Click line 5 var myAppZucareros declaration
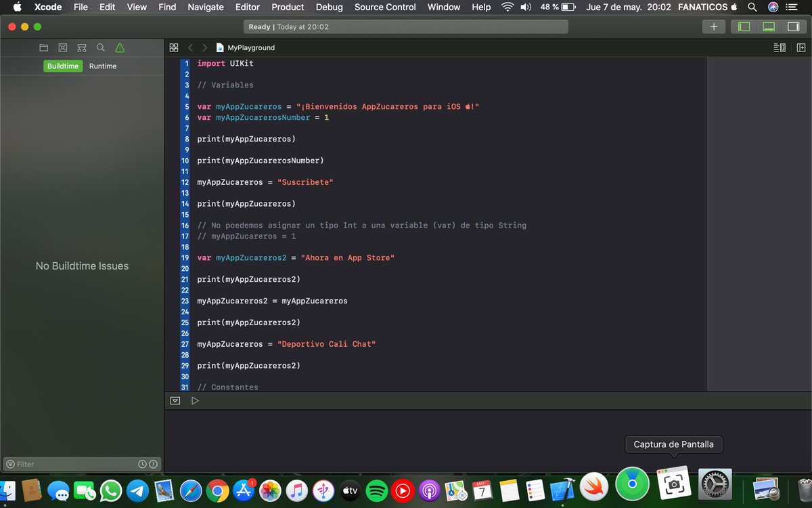812x508 pixels. pyautogui.click(x=338, y=106)
